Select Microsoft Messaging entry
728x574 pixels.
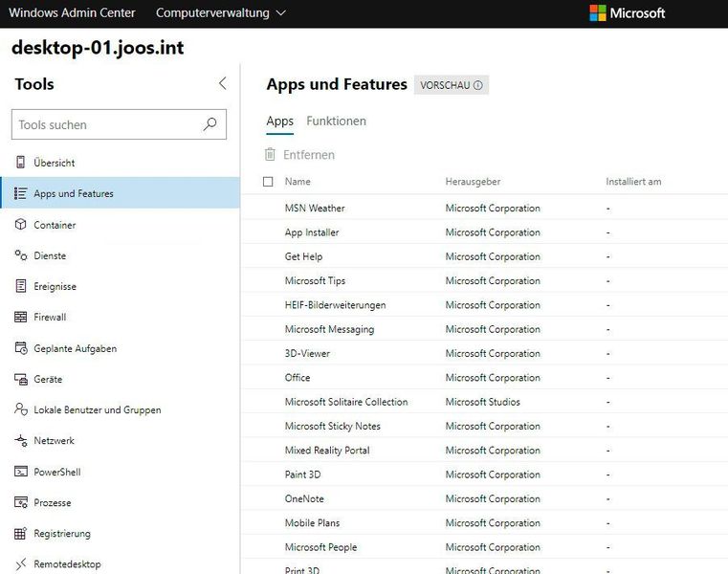point(485,329)
